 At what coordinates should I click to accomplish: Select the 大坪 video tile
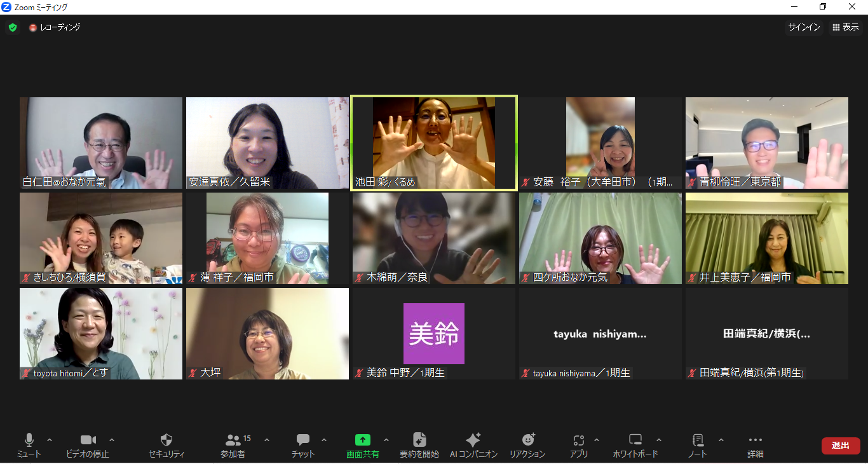pos(268,334)
